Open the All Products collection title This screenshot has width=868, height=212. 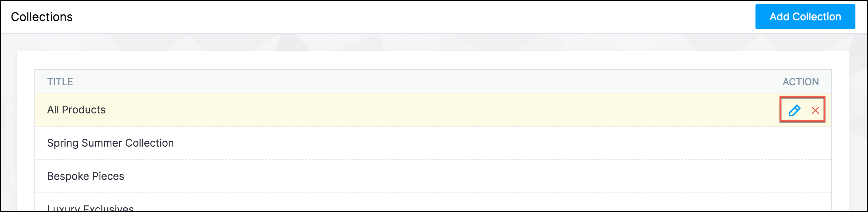[76, 110]
